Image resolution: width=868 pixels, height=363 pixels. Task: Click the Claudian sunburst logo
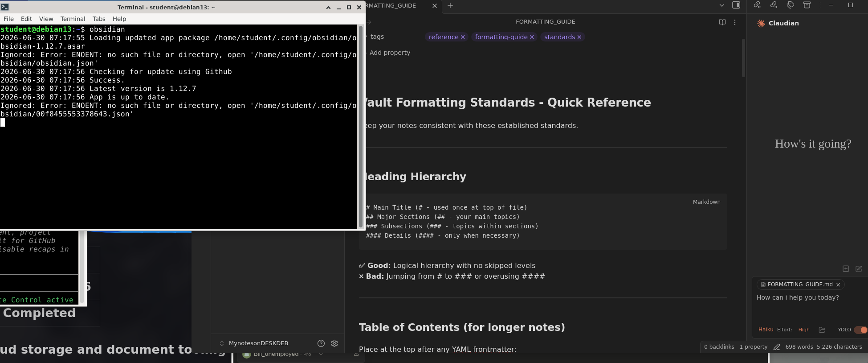[761, 23]
